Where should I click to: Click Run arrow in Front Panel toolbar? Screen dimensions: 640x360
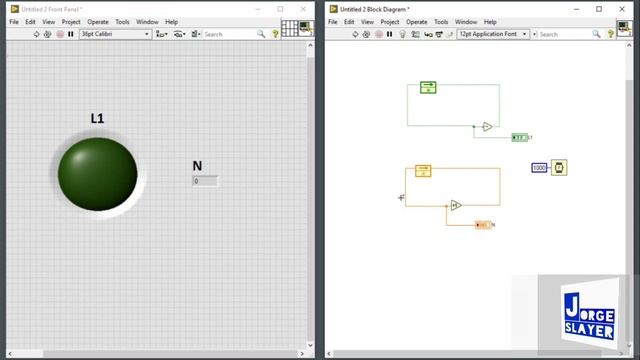[x=36, y=34]
